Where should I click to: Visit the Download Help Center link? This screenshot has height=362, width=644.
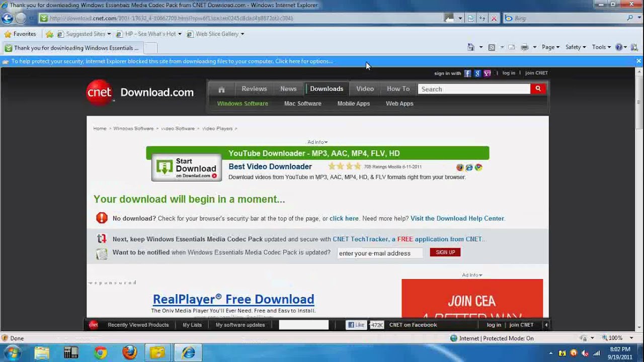point(457,219)
